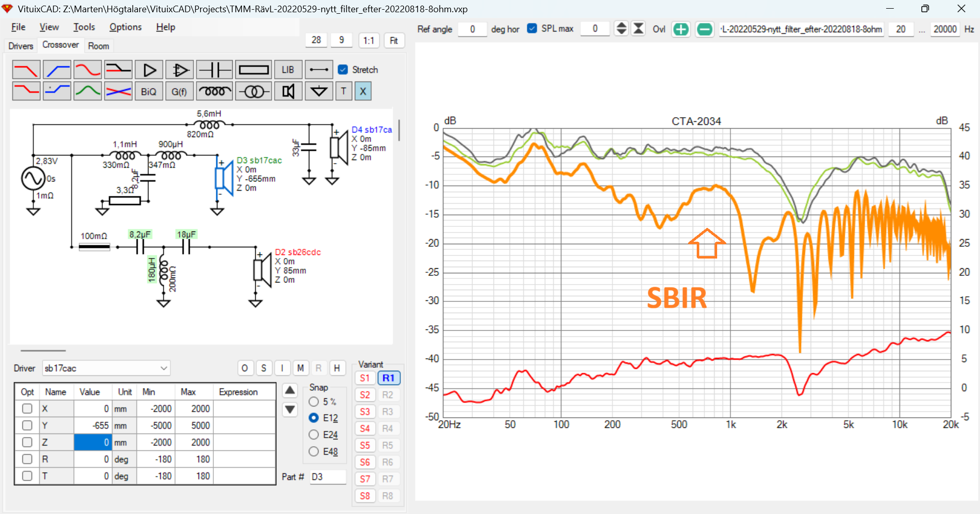
Task: Add a ground symbol to schematic
Action: [x=319, y=91]
